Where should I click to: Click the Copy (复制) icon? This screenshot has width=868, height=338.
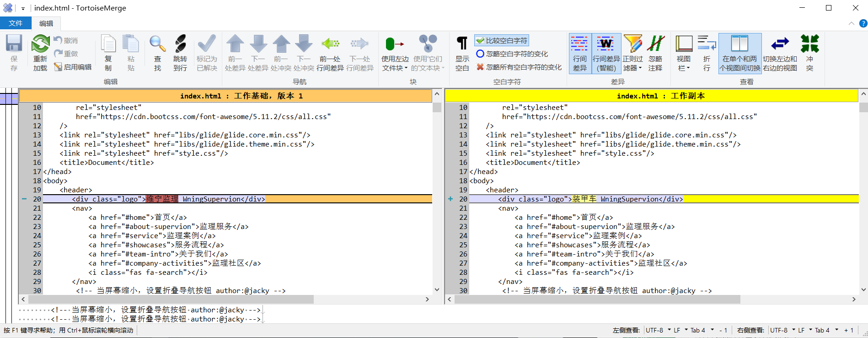[108, 44]
